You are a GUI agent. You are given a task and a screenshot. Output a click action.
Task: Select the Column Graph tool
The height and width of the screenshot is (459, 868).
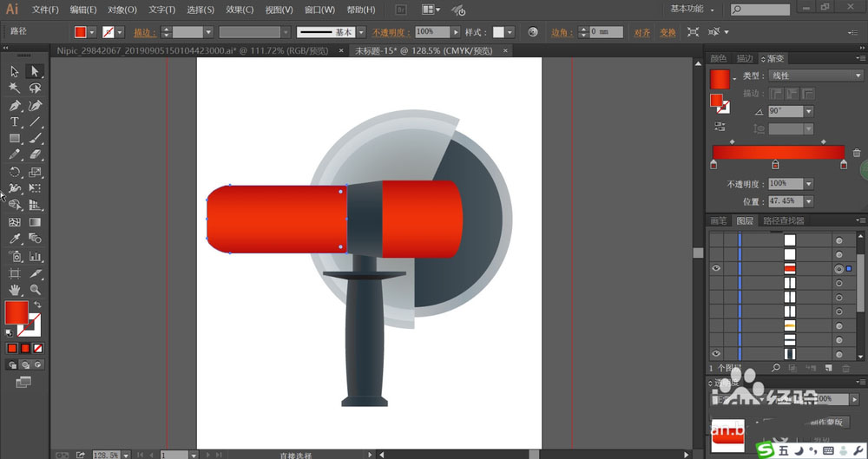[35, 256]
